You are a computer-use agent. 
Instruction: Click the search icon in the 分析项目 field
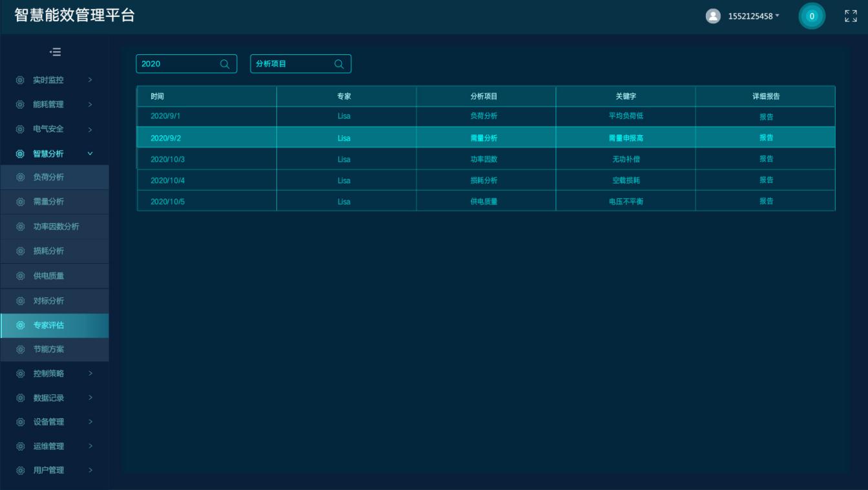(338, 64)
